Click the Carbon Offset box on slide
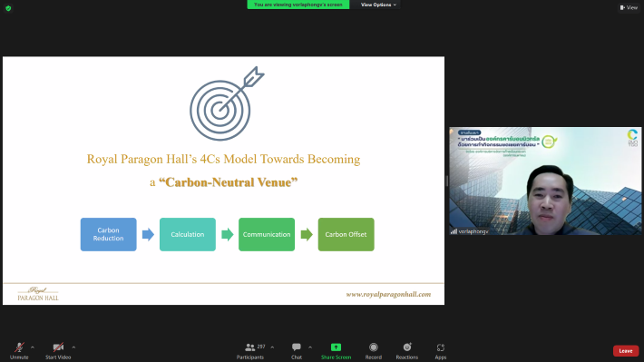Screen dimensions: 644x362 point(346,234)
